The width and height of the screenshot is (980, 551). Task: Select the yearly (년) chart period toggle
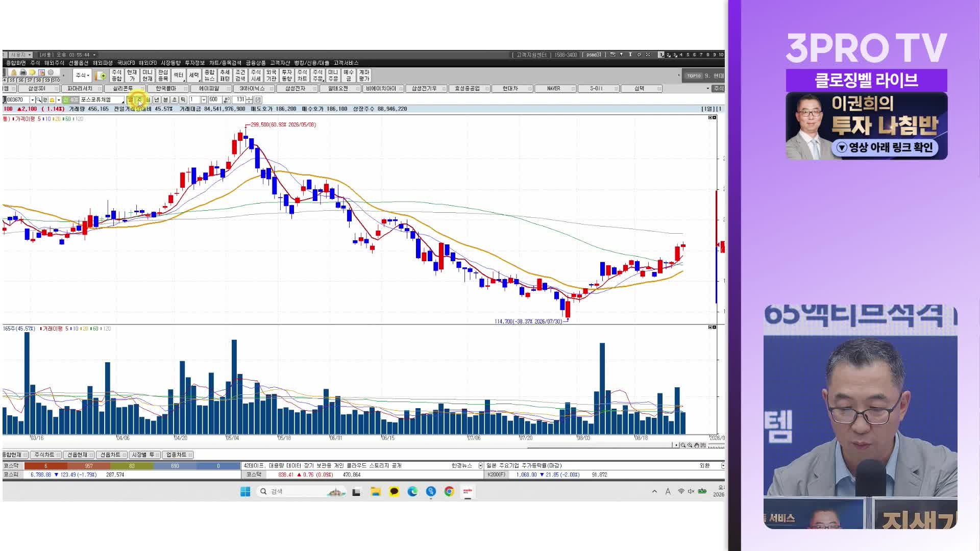(157, 99)
